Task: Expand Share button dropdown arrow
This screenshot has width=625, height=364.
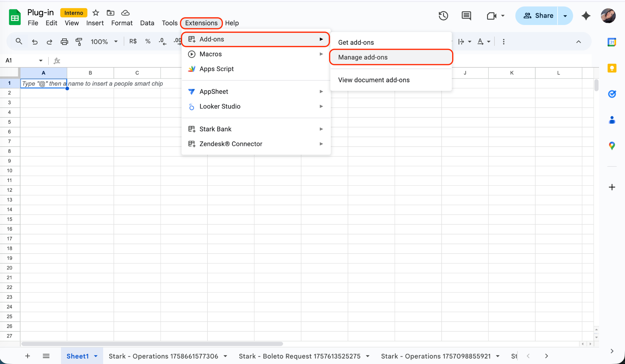Action: (565, 16)
